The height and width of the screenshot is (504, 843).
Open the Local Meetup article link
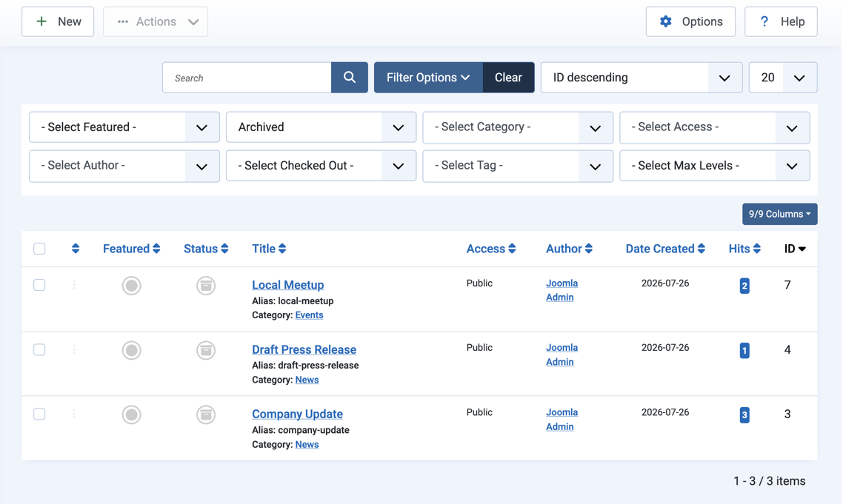click(x=287, y=285)
